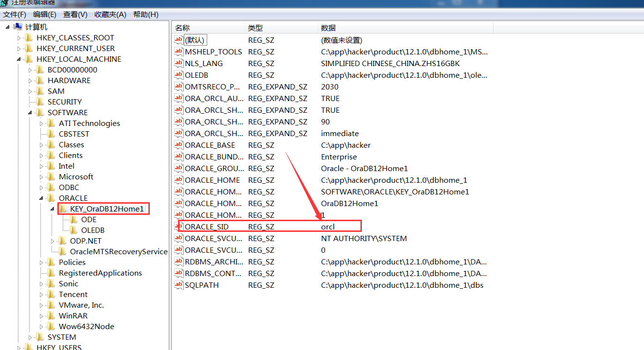The image size is (644, 350).
Task: Select the BCD00000000 tree key
Action: 72,70
